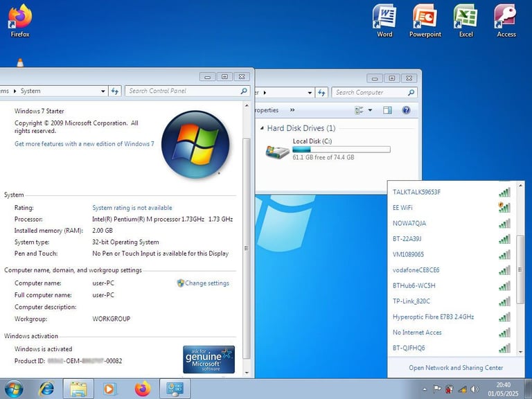Change view icon in Computer window
This screenshot has width=532, height=399.
(x=359, y=110)
